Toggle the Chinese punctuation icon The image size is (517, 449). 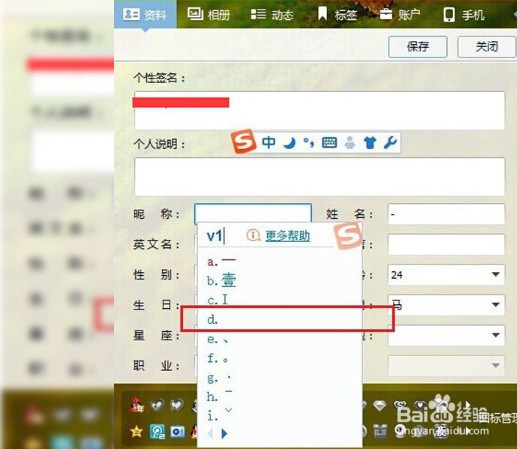click(x=309, y=143)
